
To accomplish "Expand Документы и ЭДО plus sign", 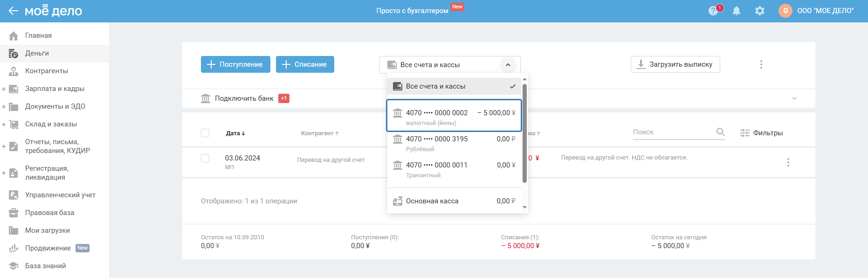I will (4, 107).
